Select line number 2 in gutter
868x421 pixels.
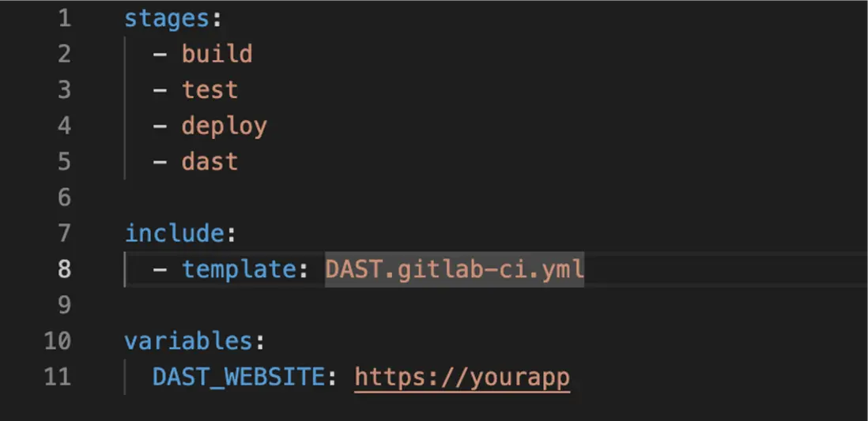[64, 54]
